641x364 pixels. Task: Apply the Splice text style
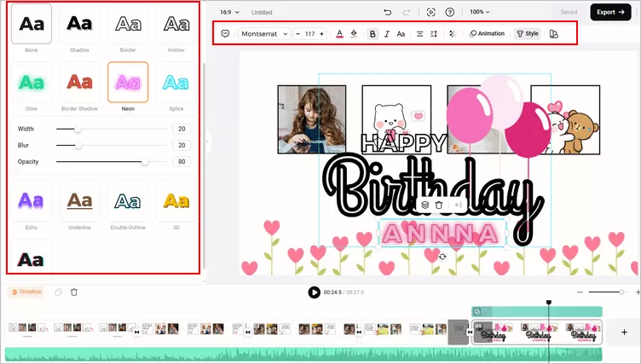176,82
